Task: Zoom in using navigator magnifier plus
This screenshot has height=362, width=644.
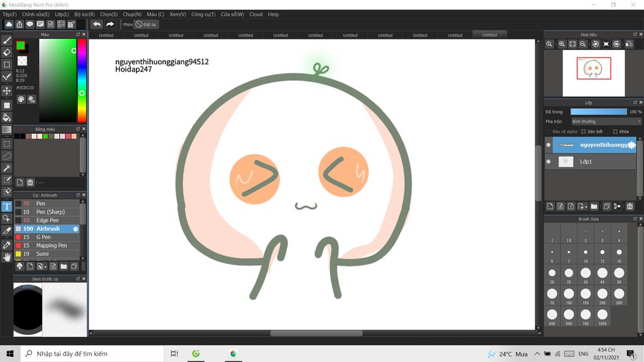Action: click(x=562, y=44)
